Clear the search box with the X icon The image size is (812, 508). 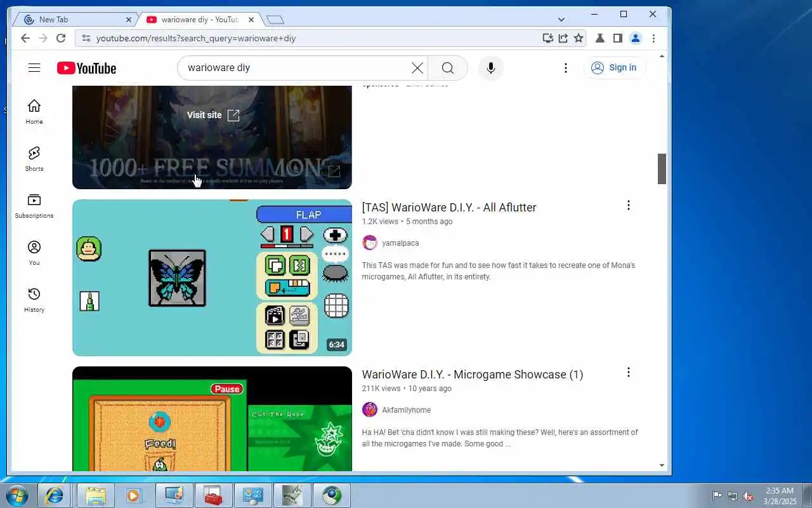point(417,68)
